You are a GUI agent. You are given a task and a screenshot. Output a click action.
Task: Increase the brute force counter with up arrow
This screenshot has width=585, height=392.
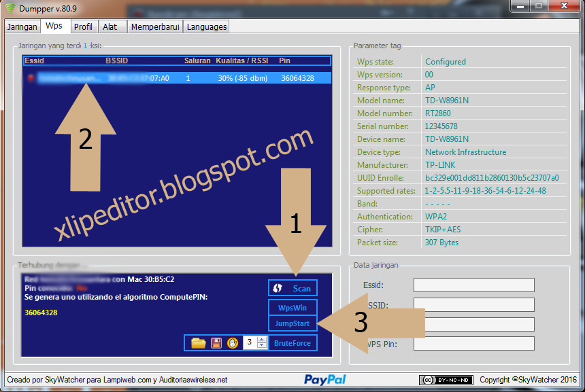pos(263,340)
